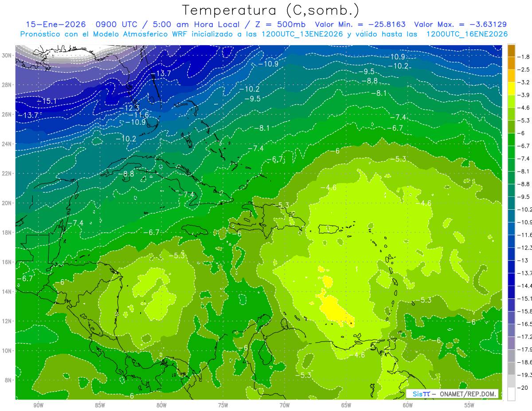The width and height of the screenshot is (532, 411).
Task: Click the "-12.3" contour label on the map
Action: click(129, 108)
